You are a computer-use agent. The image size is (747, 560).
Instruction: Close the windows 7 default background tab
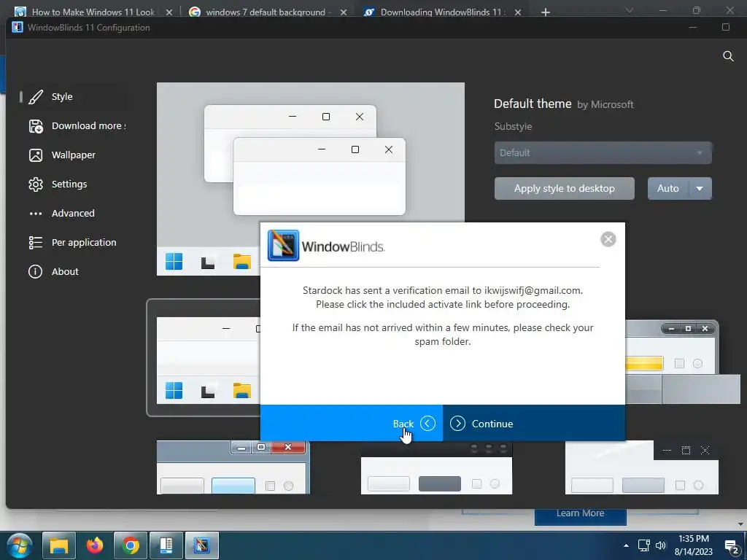coord(344,12)
